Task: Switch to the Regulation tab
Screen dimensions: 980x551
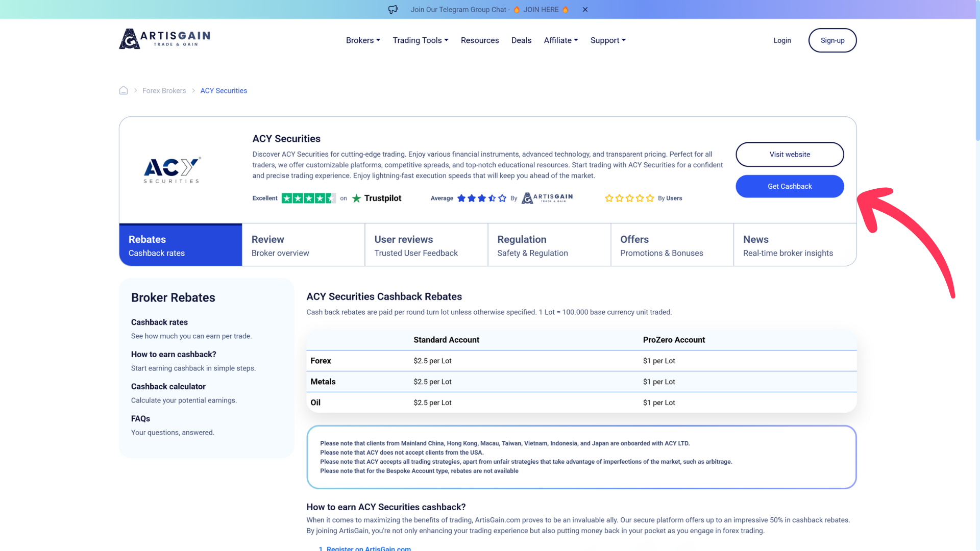Action: click(x=550, y=245)
